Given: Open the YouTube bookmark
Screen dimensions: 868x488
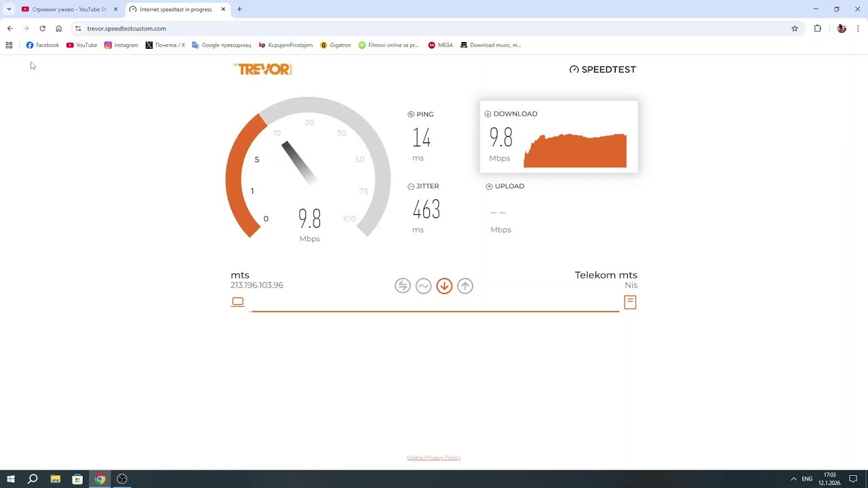Looking at the screenshot, I should [x=81, y=45].
